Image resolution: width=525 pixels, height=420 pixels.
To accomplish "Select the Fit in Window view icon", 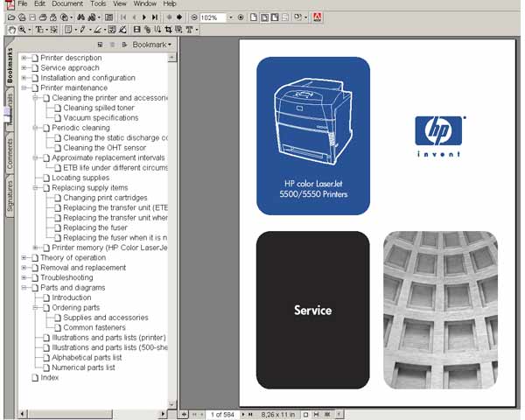I will [x=264, y=17].
